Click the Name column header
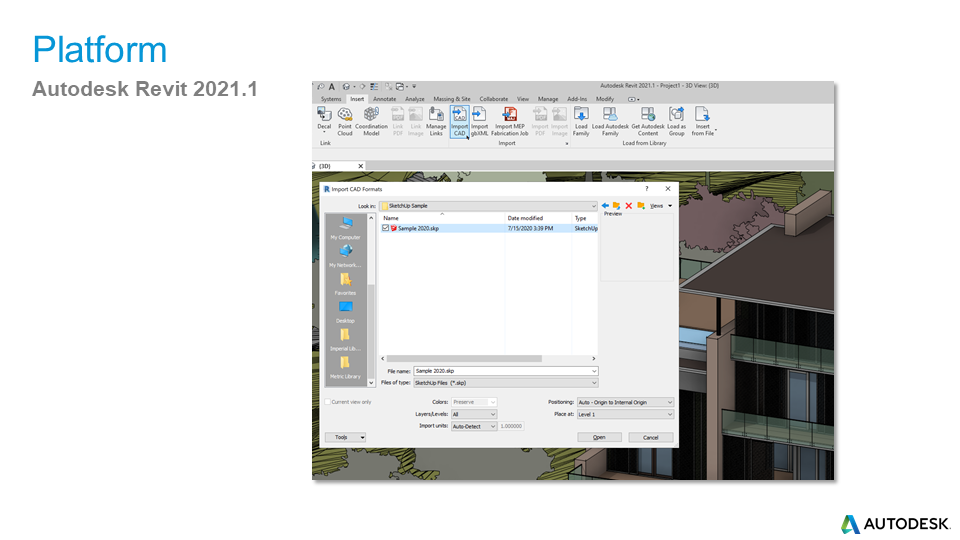Screen dimensions: 960x540 click(x=442, y=218)
